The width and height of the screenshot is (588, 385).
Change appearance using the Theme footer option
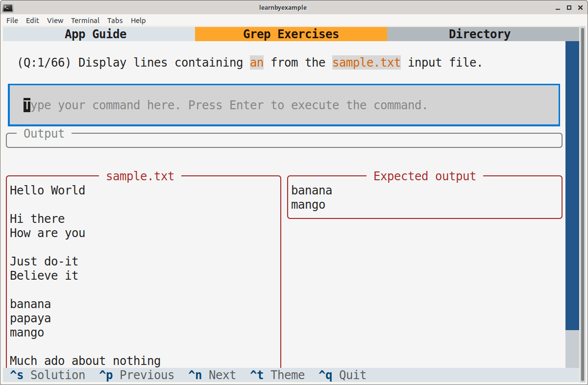coord(277,375)
